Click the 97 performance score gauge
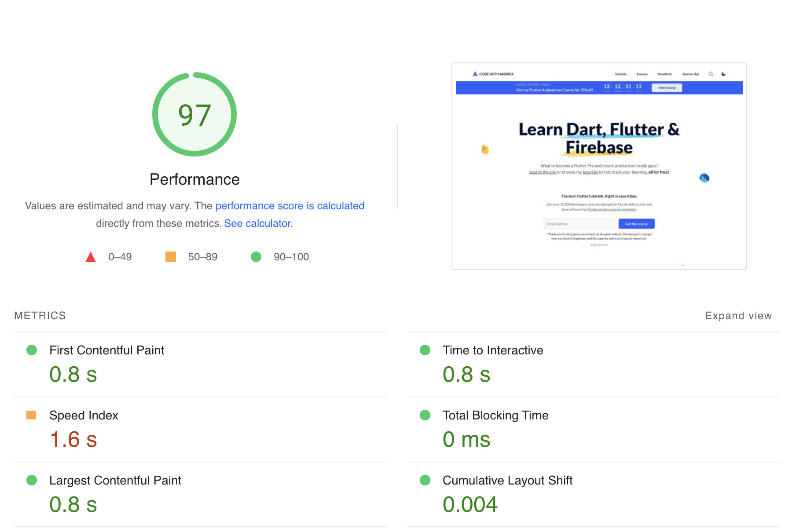This screenshot has height=532, width=792. [194, 114]
